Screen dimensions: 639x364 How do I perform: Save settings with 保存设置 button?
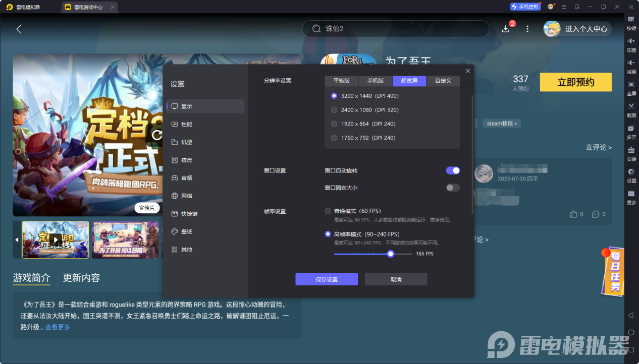point(326,279)
